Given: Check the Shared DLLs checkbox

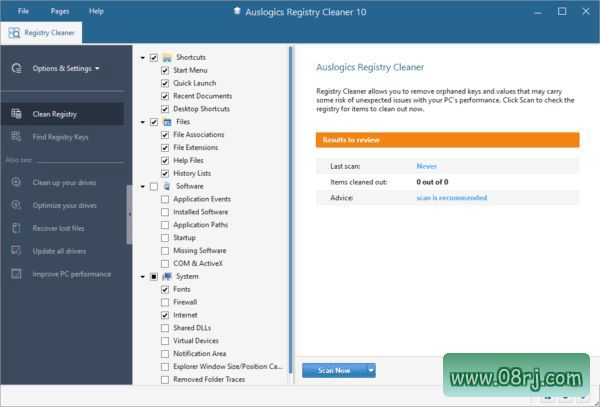Looking at the screenshot, I should (x=165, y=328).
